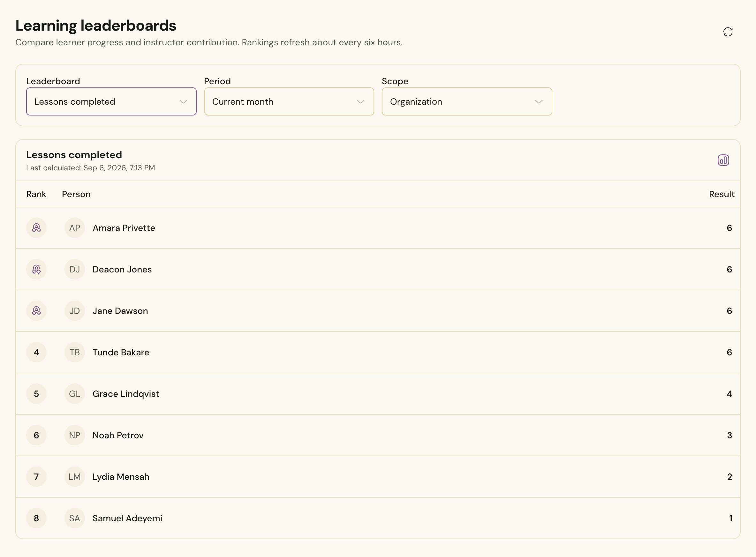Click Deacon Jones' medal rank icon
Viewport: 756px width, 557px height.
pos(36,269)
